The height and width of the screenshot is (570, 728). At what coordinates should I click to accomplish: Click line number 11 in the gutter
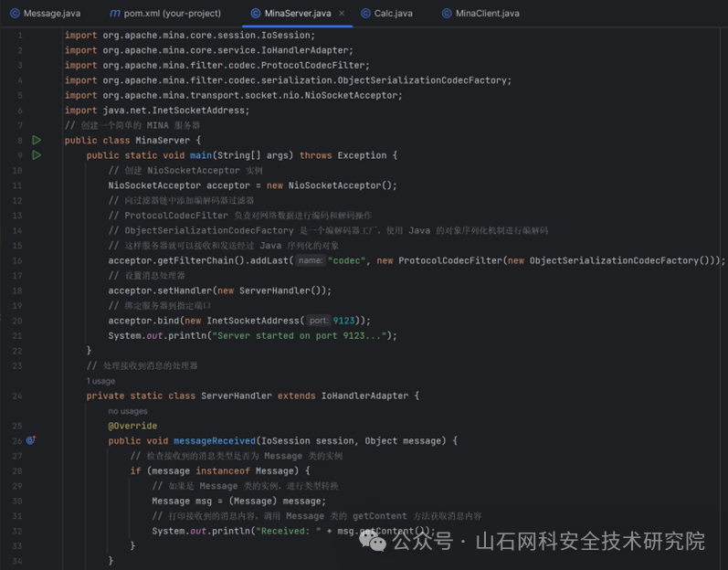[17, 185]
